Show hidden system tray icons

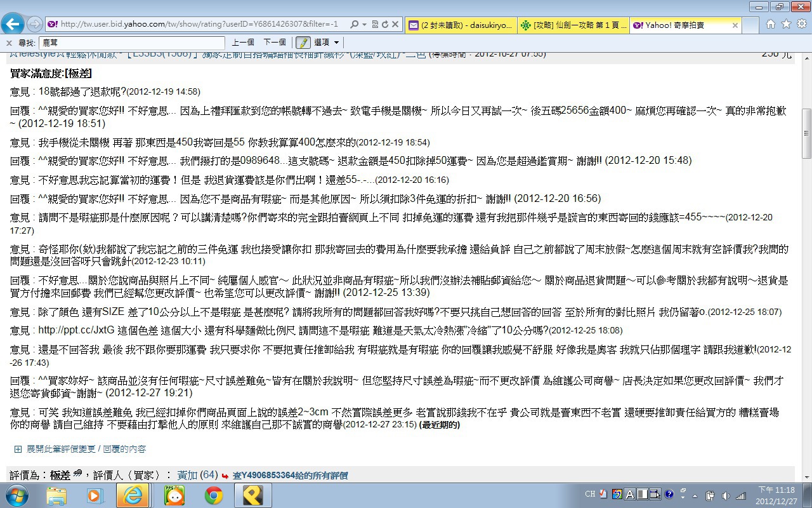coord(695,495)
